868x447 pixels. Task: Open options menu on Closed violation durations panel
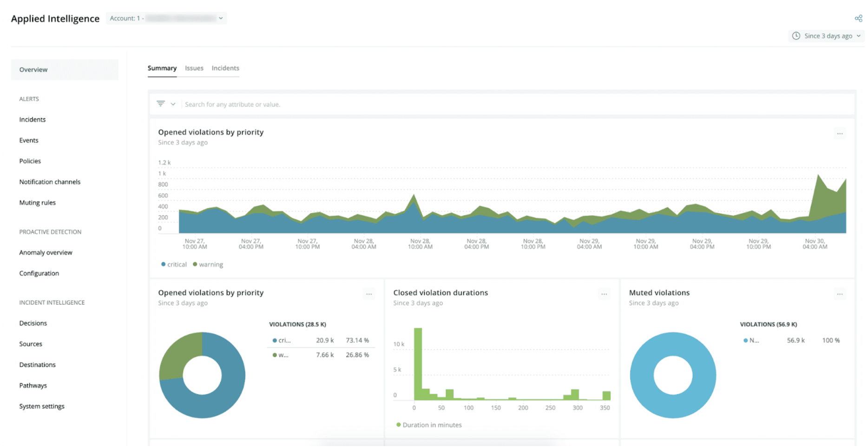(604, 294)
